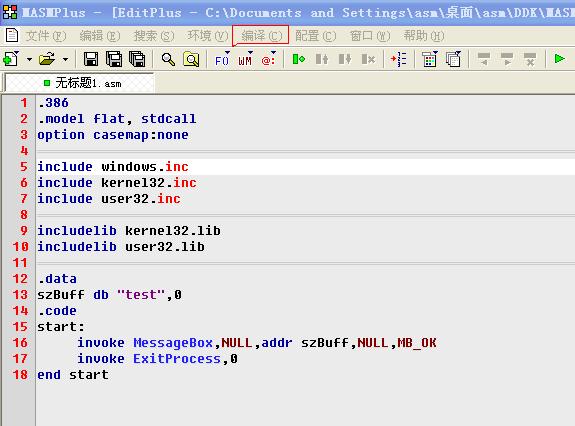Image resolution: width=575 pixels, height=426 pixels.
Task: Click the go-to-line red arrow list icon
Action: pyautogui.click(x=399, y=59)
